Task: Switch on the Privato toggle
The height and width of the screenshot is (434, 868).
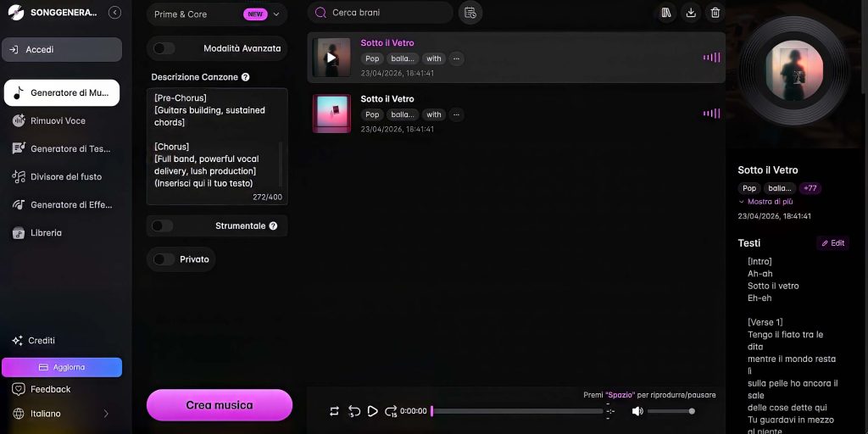Action: pyautogui.click(x=164, y=259)
